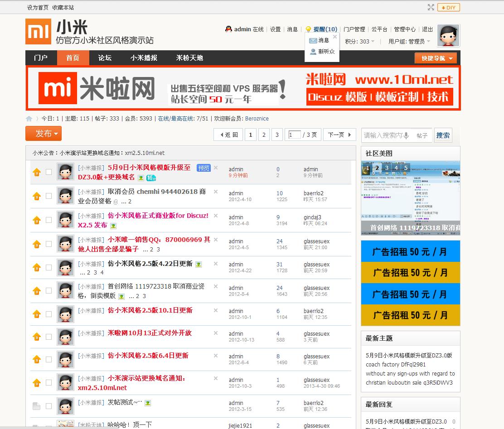Screen dimensions: 504x429
Task: Click the image attachment icon after DZ3.0版+更换域名
Action: [141, 178]
